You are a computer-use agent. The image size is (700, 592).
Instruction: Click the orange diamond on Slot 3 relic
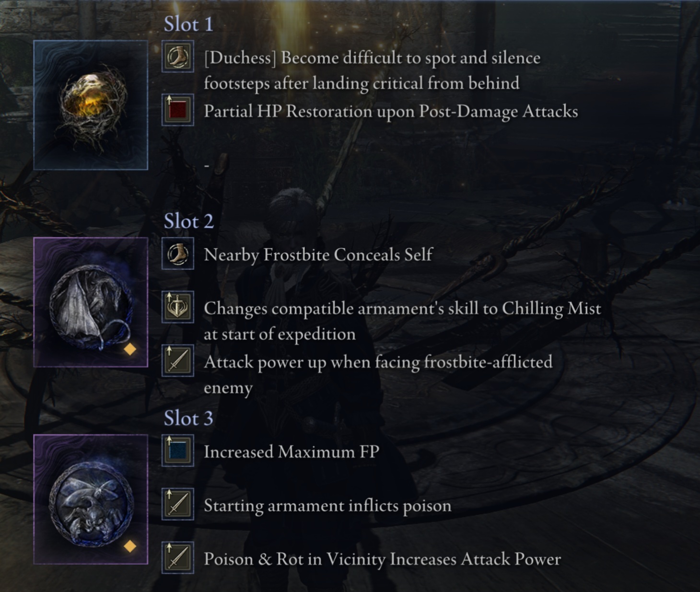pyautogui.click(x=130, y=546)
